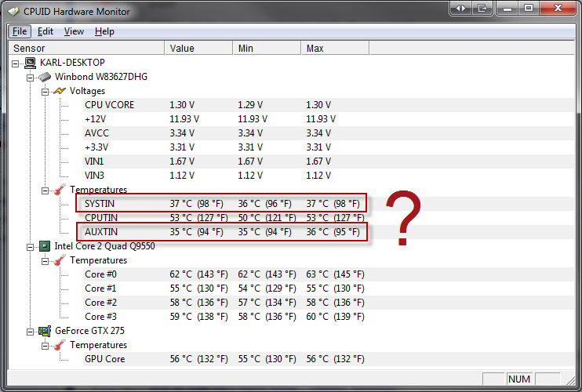Select the KARL-DESKTOP label
582x392 pixels.
pyautogui.click(x=72, y=63)
